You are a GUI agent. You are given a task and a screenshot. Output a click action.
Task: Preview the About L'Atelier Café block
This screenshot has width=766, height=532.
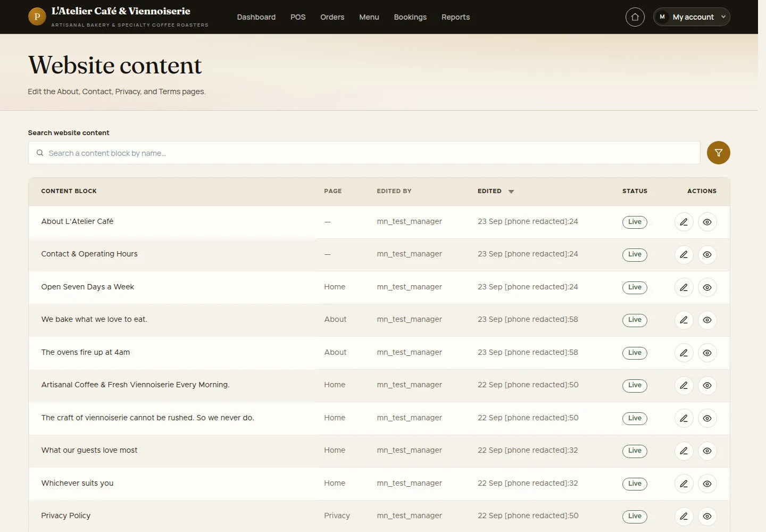707,222
